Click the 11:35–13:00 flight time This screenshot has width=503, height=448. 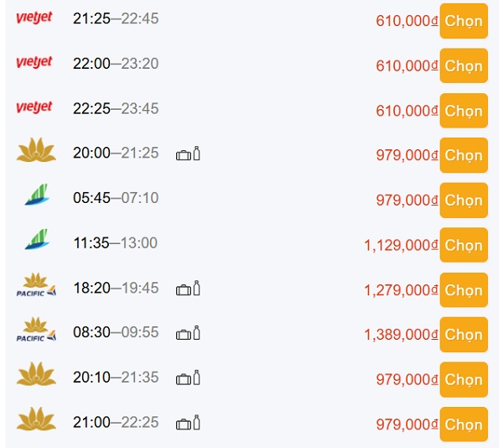point(116,242)
